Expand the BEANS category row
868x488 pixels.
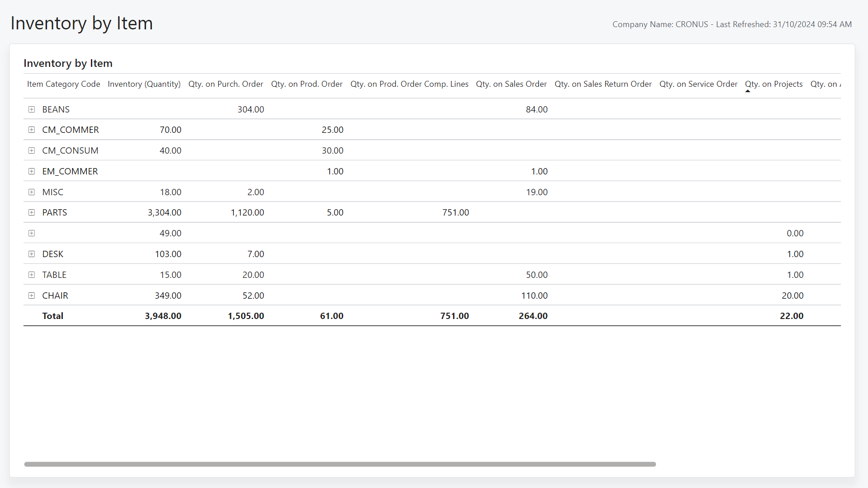tap(32, 109)
